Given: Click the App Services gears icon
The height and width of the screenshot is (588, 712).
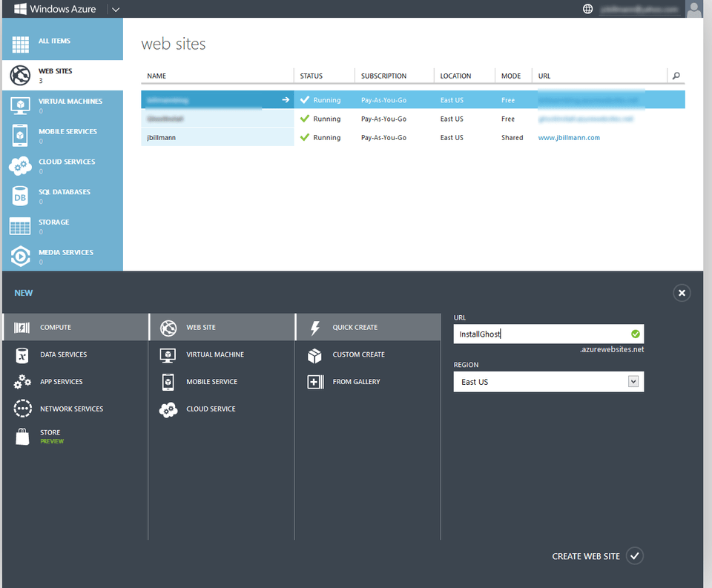Looking at the screenshot, I should point(22,382).
